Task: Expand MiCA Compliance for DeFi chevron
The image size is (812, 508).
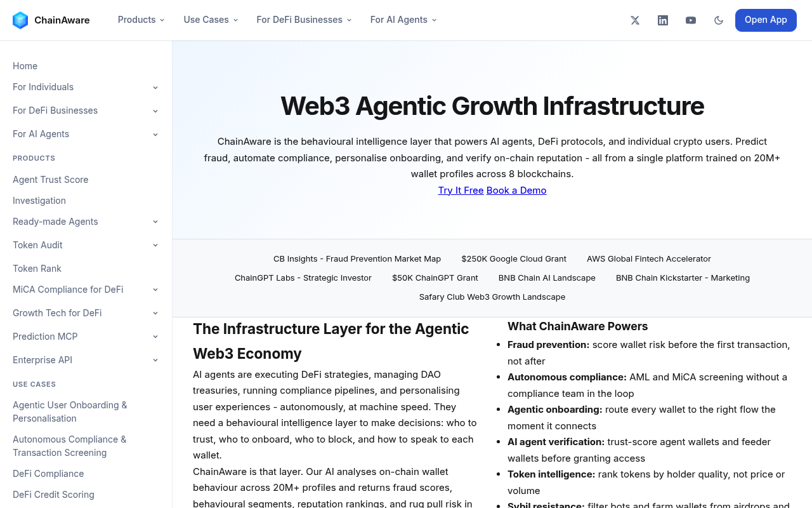Action: 155,290
